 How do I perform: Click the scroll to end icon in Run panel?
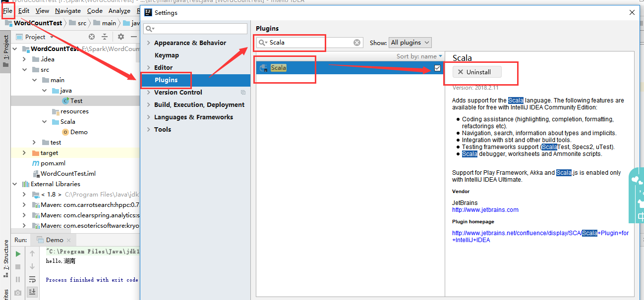point(32,292)
